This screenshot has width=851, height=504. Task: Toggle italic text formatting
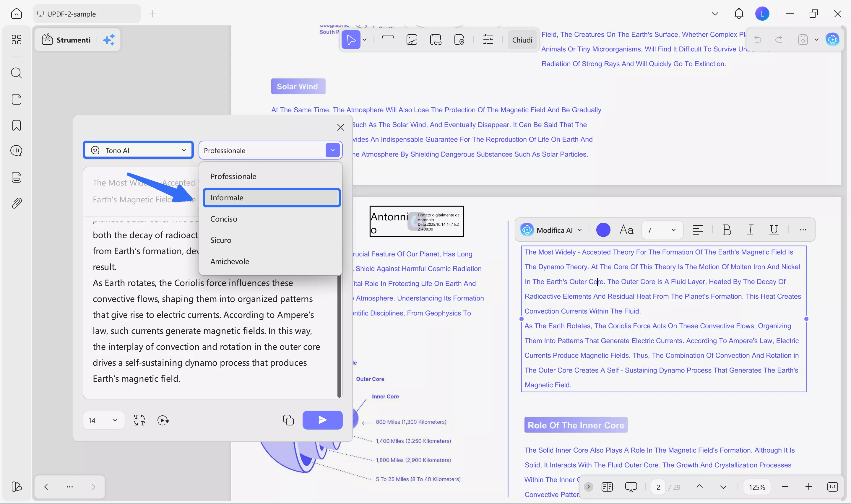[750, 230]
